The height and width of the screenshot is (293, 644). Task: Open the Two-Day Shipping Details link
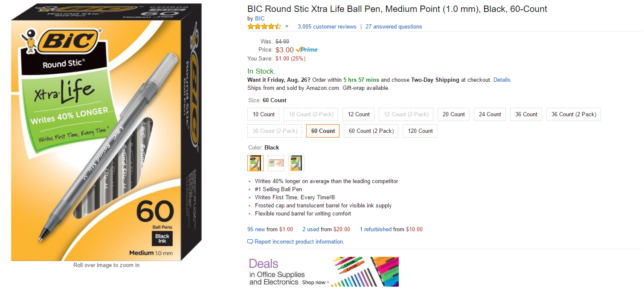(x=502, y=80)
